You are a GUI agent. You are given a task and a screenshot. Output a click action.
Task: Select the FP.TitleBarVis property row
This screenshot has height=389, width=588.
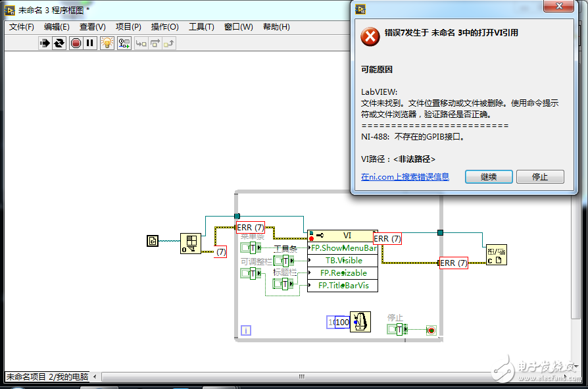point(343,285)
